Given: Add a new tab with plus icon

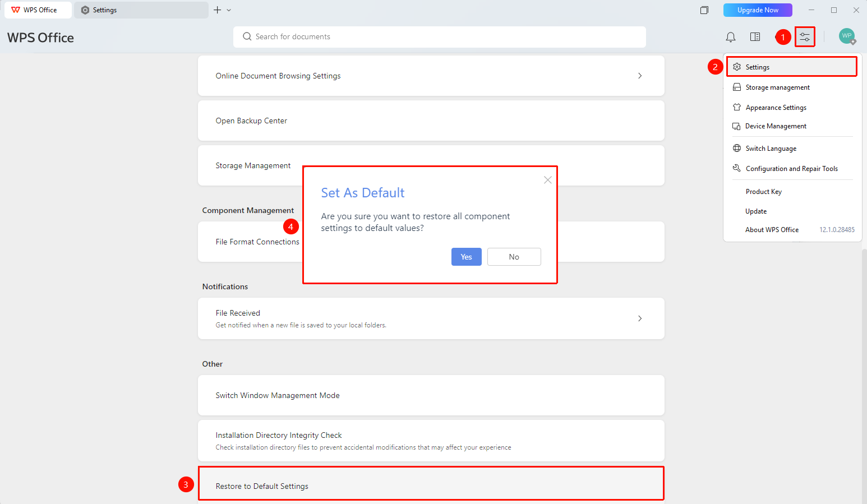Looking at the screenshot, I should (x=217, y=10).
